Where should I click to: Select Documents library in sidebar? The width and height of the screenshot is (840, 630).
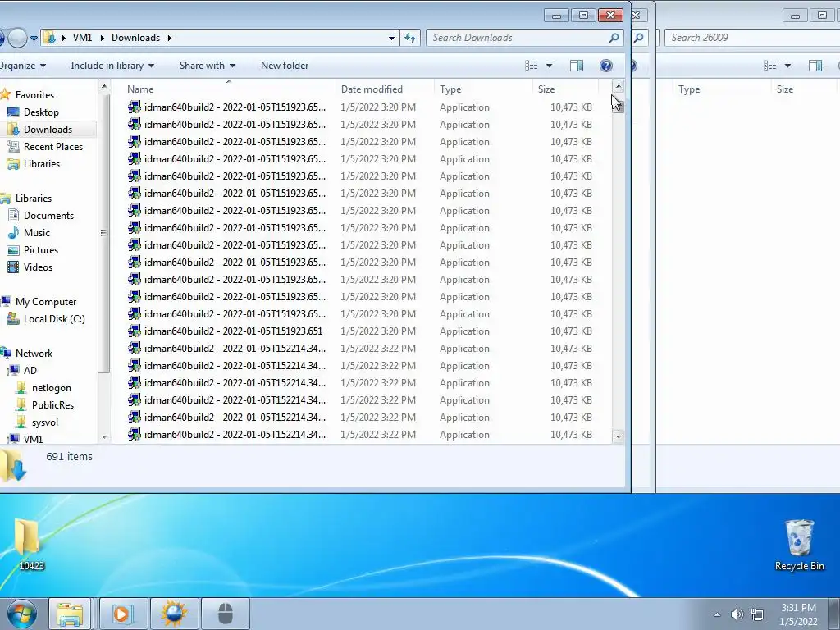[x=48, y=216]
